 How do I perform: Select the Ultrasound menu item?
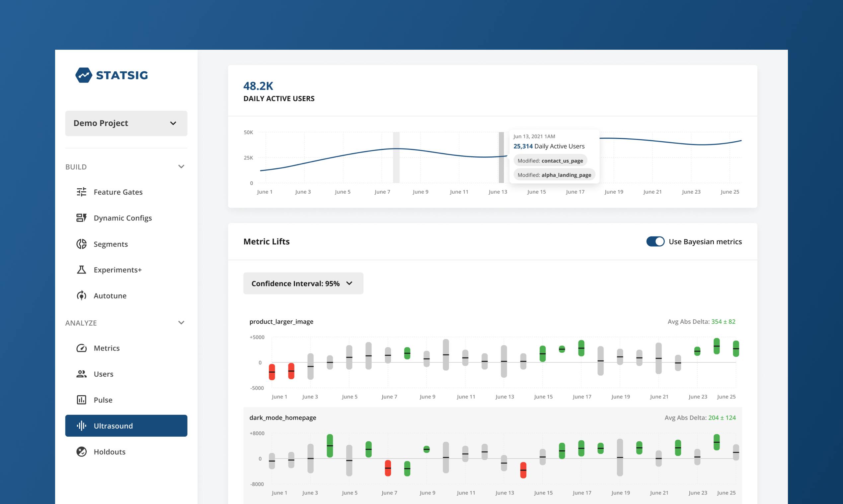[126, 425]
